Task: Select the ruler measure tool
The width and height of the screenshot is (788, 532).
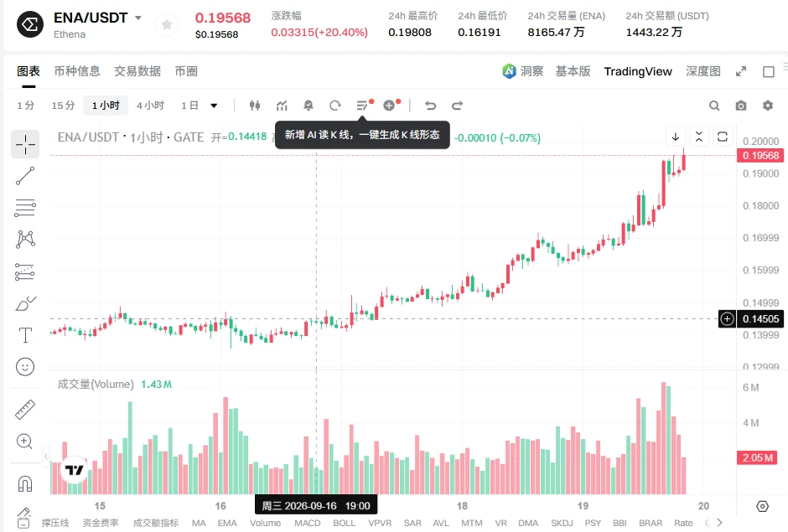Action: [25, 410]
